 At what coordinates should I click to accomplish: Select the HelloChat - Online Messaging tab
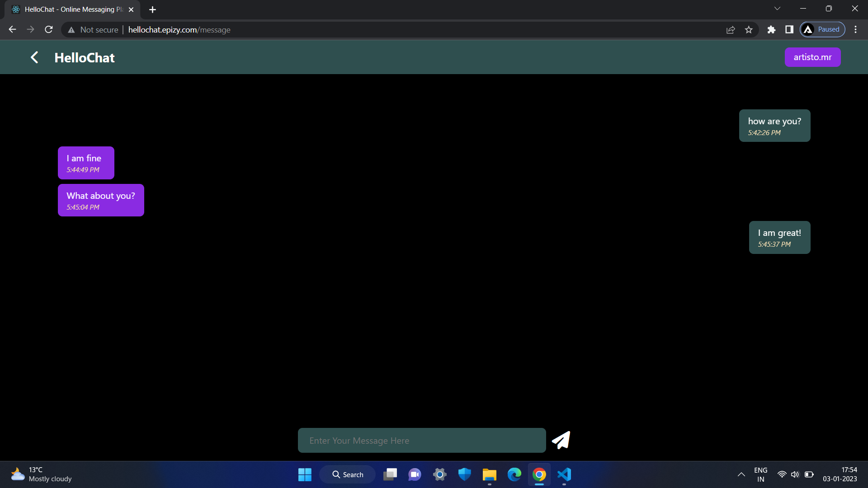pyautogui.click(x=72, y=9)
